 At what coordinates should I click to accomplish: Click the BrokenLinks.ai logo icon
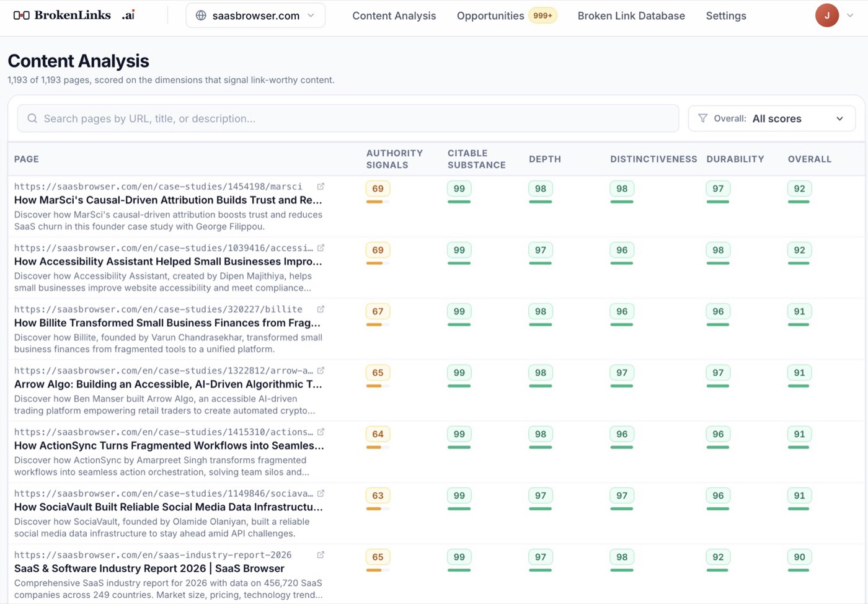pyautogui.click(x=21, y=16)
